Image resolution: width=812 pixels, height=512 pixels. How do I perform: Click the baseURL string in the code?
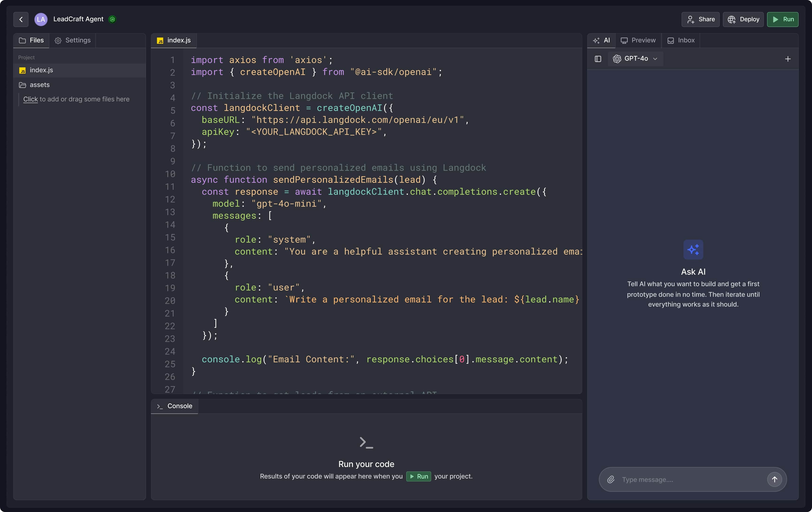[x=358, y=120]
